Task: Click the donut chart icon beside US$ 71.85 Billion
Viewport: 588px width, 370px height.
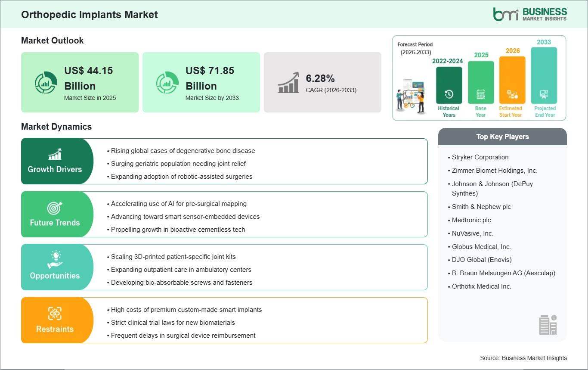Action: point(167,82)
